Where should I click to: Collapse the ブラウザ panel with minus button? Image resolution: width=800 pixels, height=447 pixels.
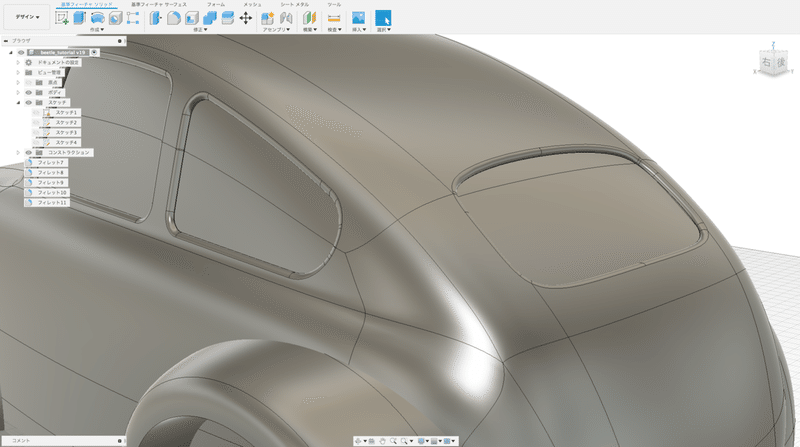pyautogui.click(x=6, y=41)
